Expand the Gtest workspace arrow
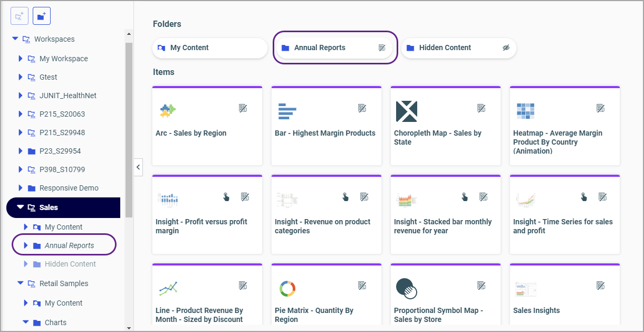The height and width of the screenshot is (332, 644). (x=21, y=77)
